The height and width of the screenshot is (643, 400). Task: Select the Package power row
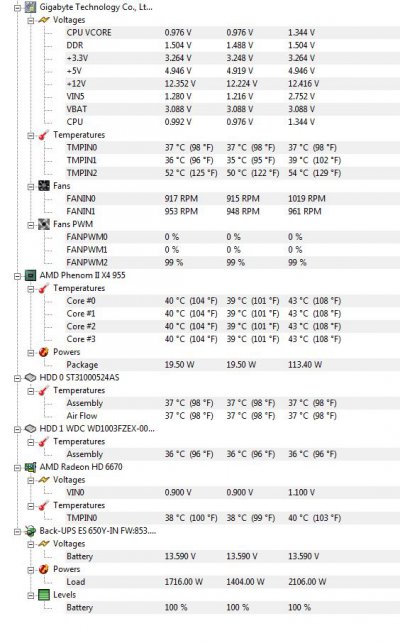(232, 365)
